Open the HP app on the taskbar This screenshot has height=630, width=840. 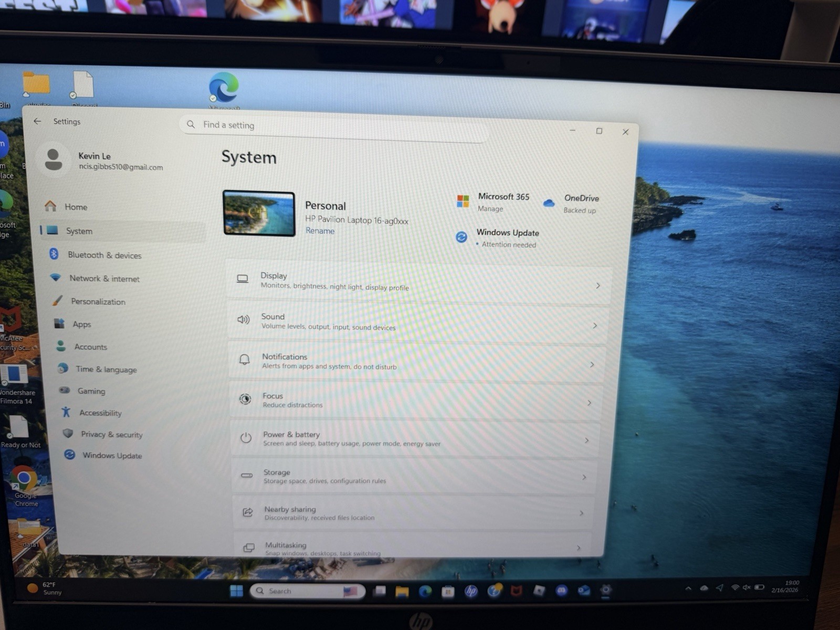tap(471, 591)
